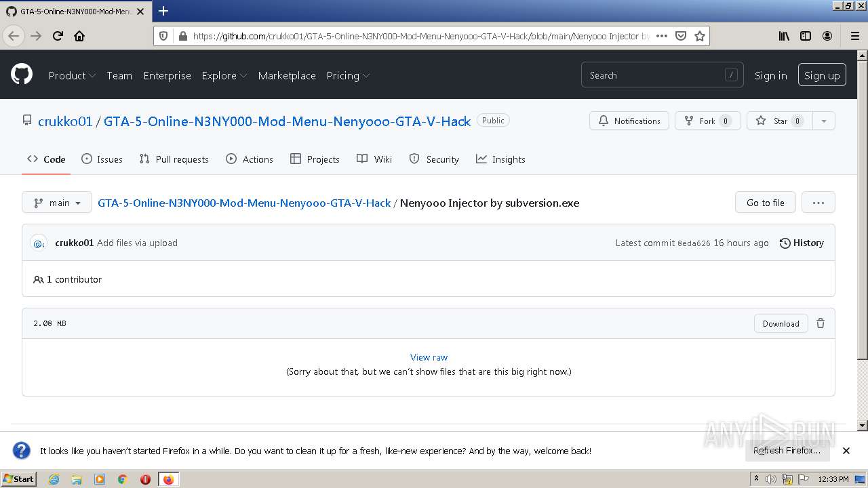Show the clock reading 12:33 PM
The height and width of the screenshot is (488, 868).
[x=833, y=479]
